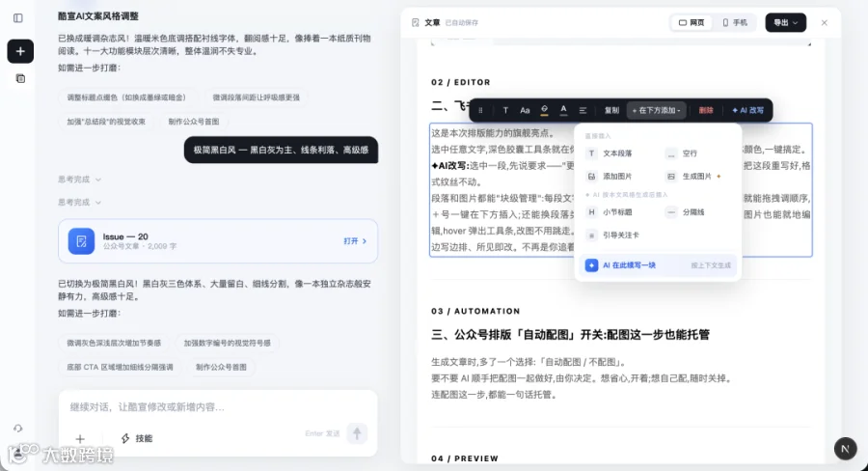Click AI 在此续写一块 option
The image size is (868, 471).
658,265
